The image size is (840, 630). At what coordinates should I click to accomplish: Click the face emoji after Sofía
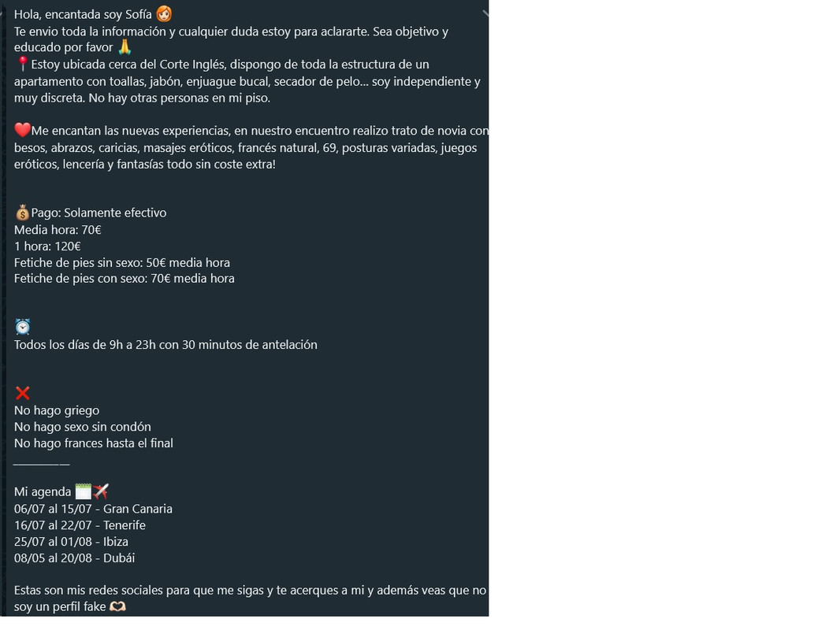tap(164, 13)
